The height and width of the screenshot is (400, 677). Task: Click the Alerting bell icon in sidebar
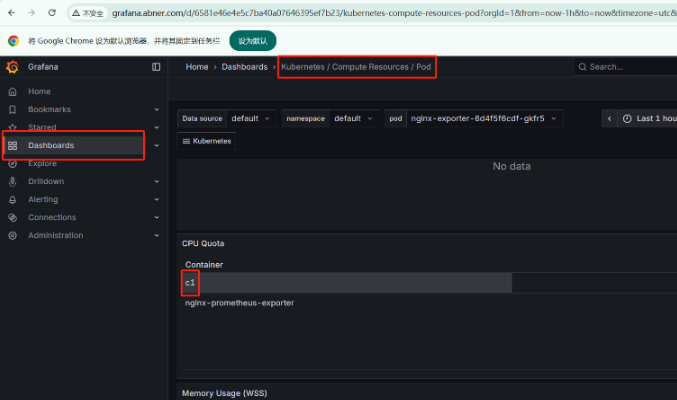point(13,200)
